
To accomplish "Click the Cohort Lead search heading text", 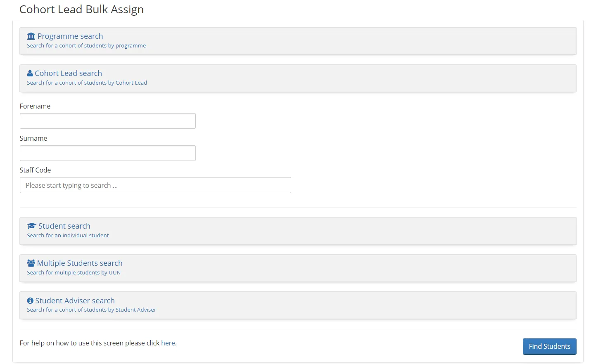I will point(69,73).
